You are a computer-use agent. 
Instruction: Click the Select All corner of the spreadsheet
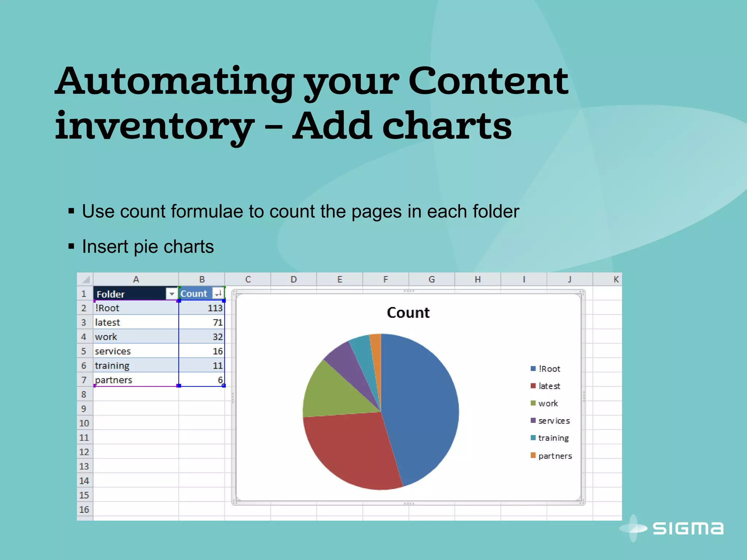85,279
